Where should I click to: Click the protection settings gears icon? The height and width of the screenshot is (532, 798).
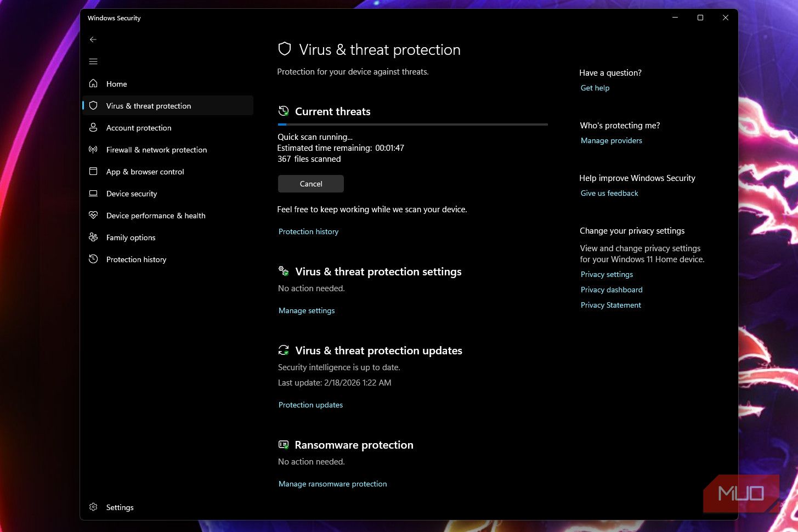(x=284, y=271)
